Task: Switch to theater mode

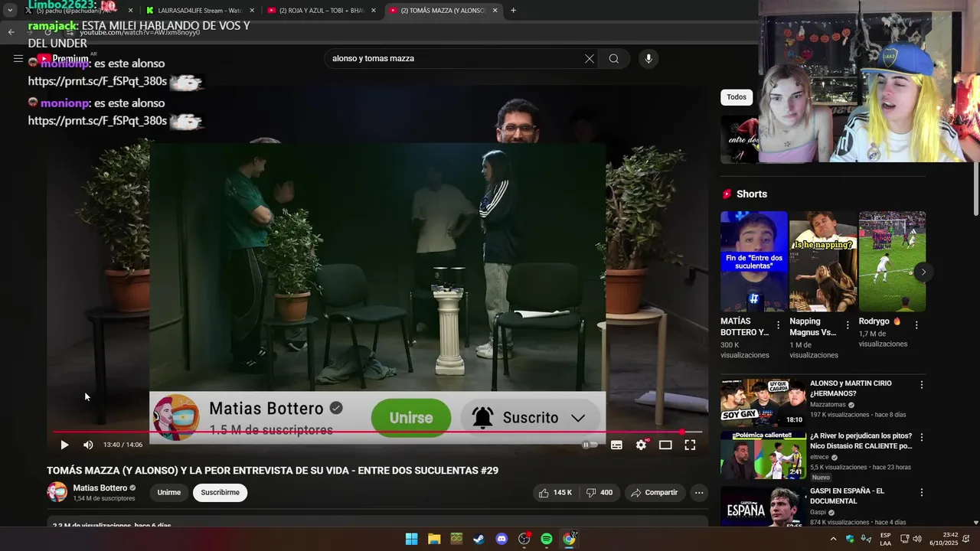Action: pyautogui.click(x=665, y=445)
